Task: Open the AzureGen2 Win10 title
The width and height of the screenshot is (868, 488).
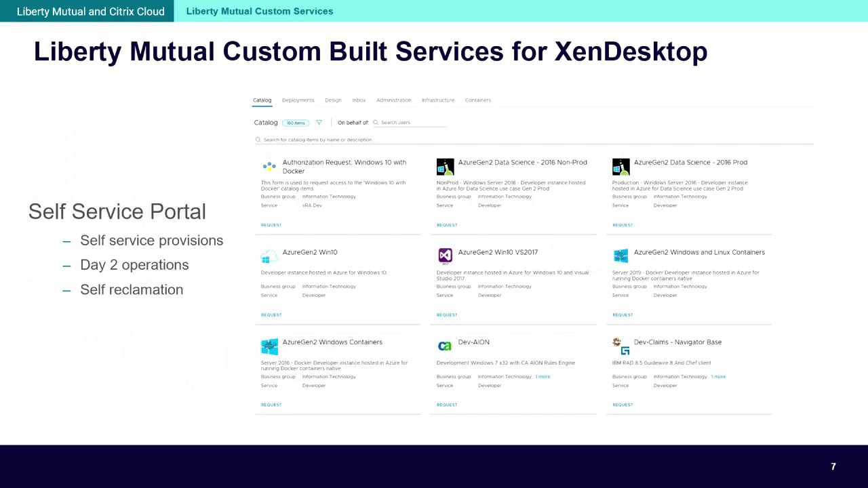Action: pos(310,252)
